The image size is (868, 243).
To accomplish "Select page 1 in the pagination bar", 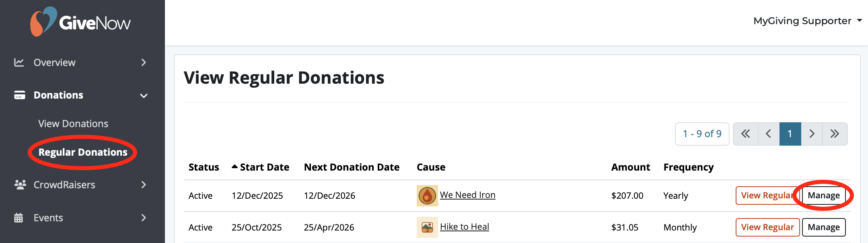I will click(x=790, y=134).
